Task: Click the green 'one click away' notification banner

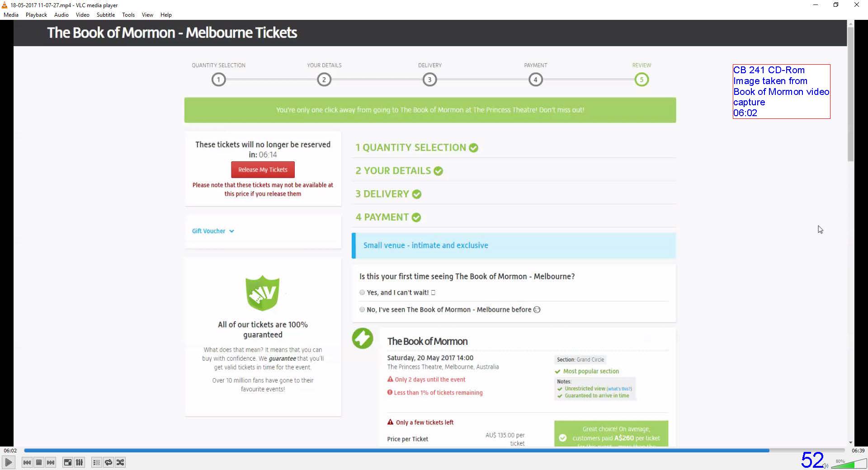Action: coord(430,110)
